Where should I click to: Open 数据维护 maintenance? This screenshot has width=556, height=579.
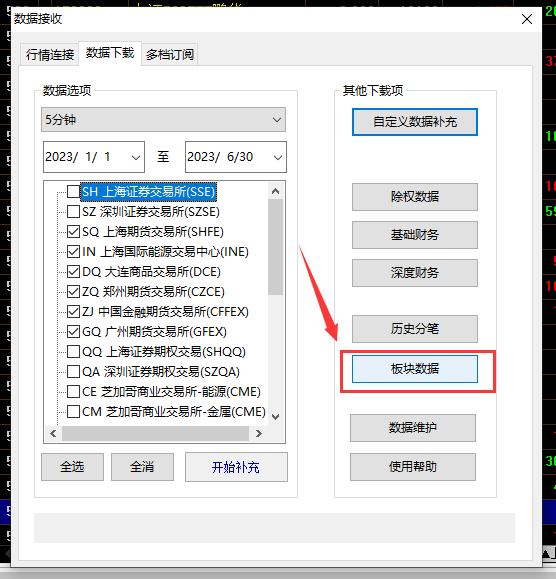click(x=413, y=428)
